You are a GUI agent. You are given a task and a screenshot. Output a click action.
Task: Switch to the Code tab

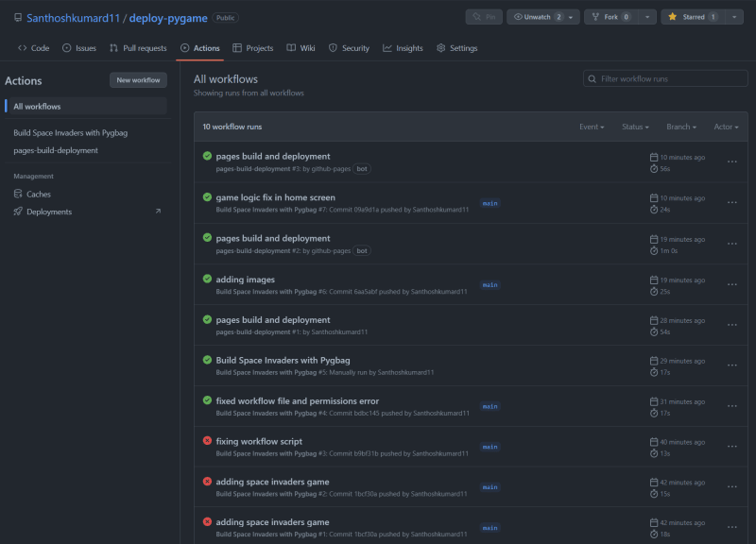[x=34, y=48]
